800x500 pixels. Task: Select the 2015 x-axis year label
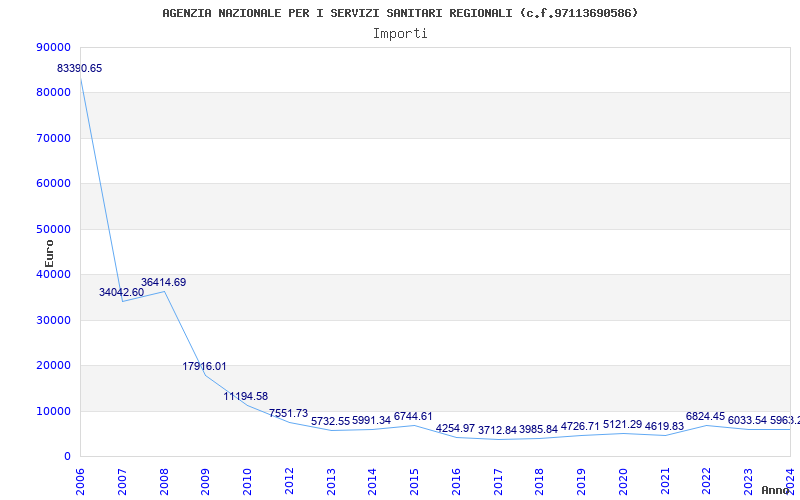414,482
